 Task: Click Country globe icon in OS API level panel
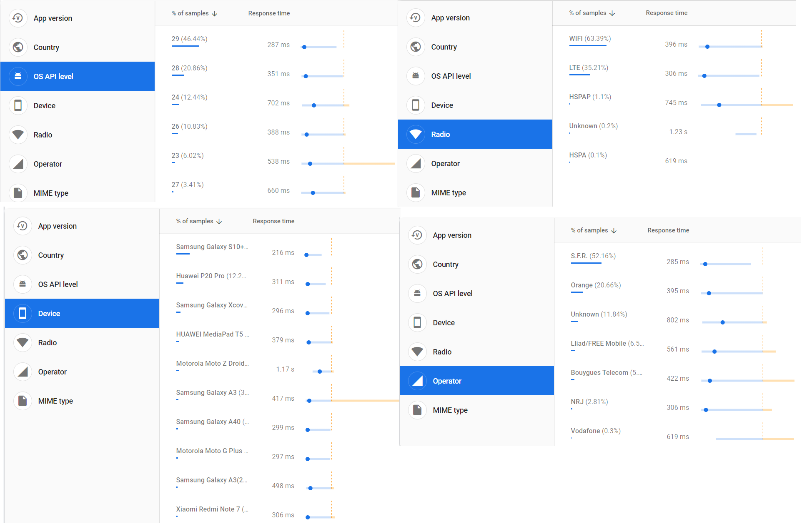click(x=18, y=47)
